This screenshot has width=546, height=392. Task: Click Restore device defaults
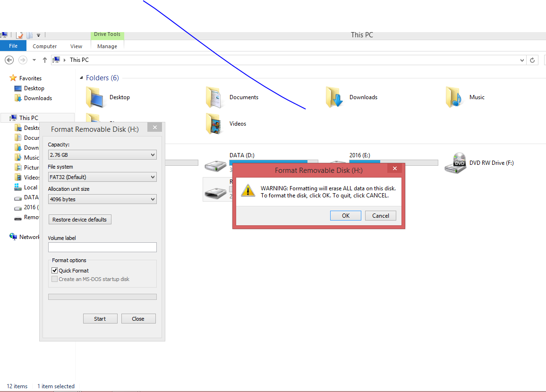79,219
